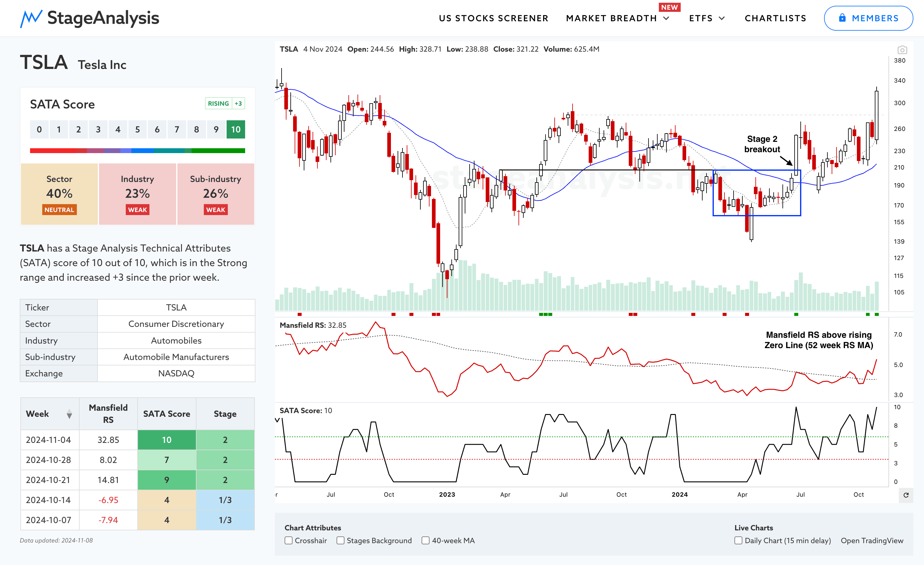Enable the Crosshair checkbox

[x=288, y=540]
